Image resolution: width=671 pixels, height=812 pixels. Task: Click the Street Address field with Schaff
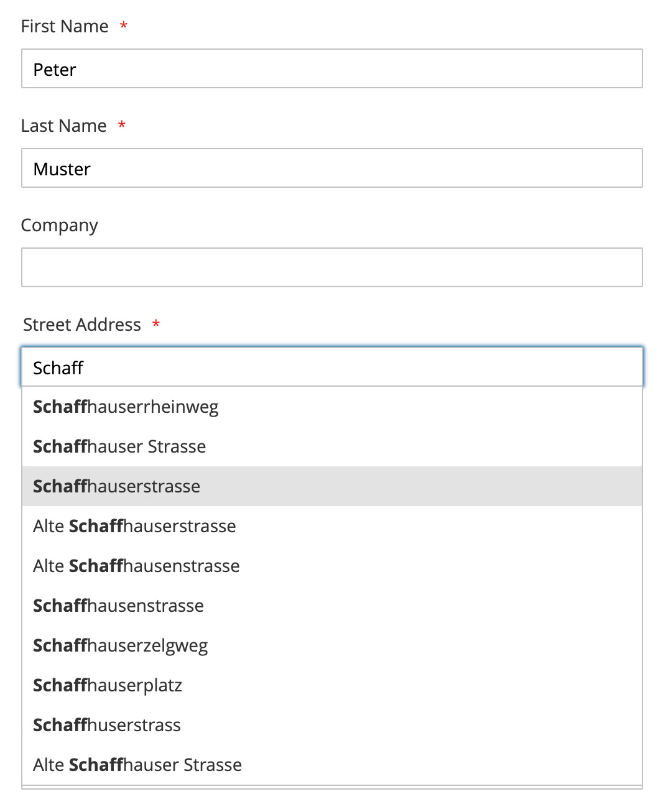click(332, 367)
